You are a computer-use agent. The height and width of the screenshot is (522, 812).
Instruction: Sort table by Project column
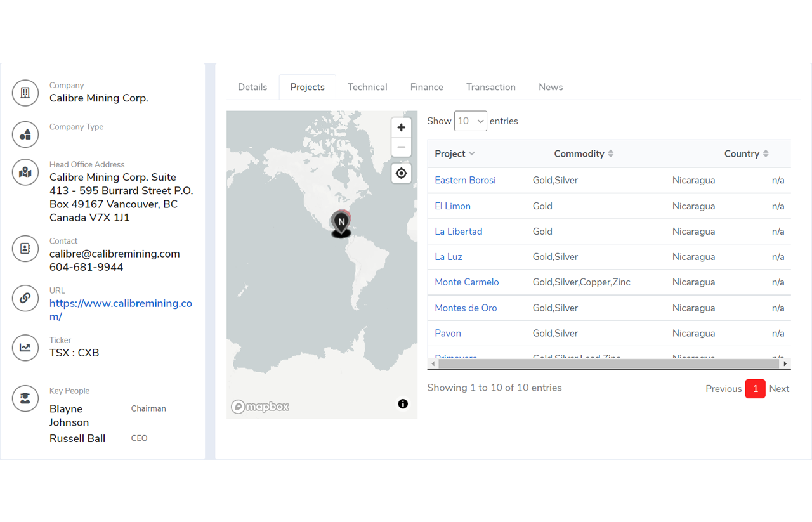pyautogui.click(x=455, y=154)
